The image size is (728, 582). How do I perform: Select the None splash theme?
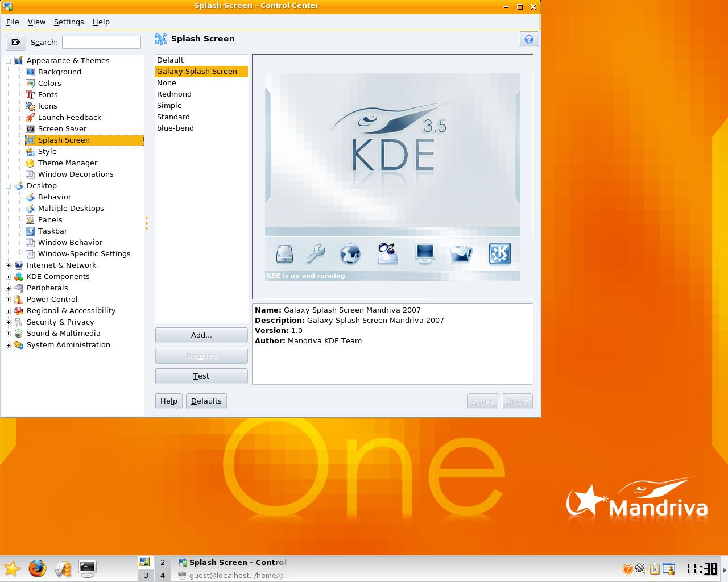click(x=201, y=83)
